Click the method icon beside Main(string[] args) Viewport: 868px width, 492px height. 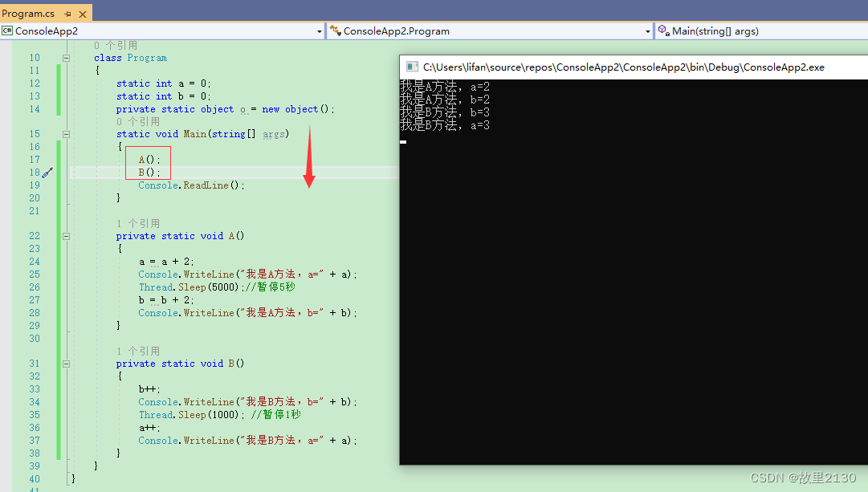pos(663,31)
